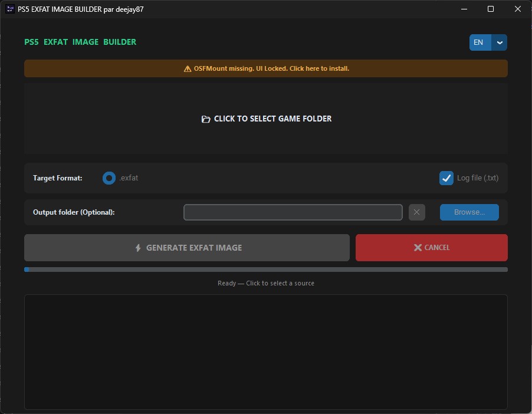Image resolution: width=532 pixels, height=414 pixels.
Task: Close the PS5 EXFAT Image Builder window
Action: pyautogui.click(x=517, y=9)
